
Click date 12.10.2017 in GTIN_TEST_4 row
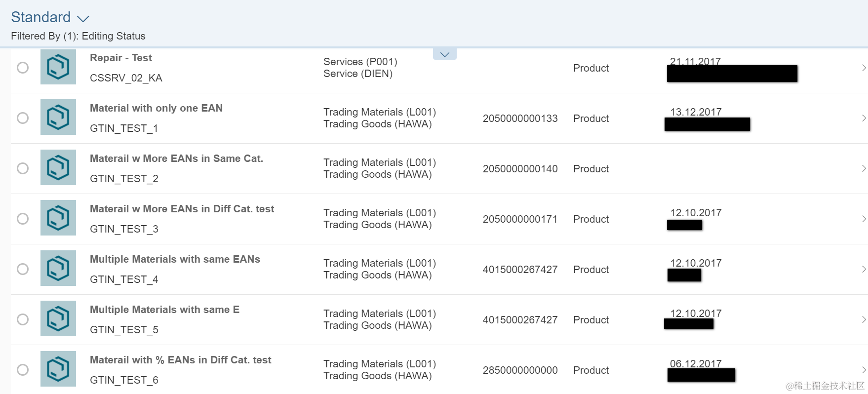[x=696, y=263]
